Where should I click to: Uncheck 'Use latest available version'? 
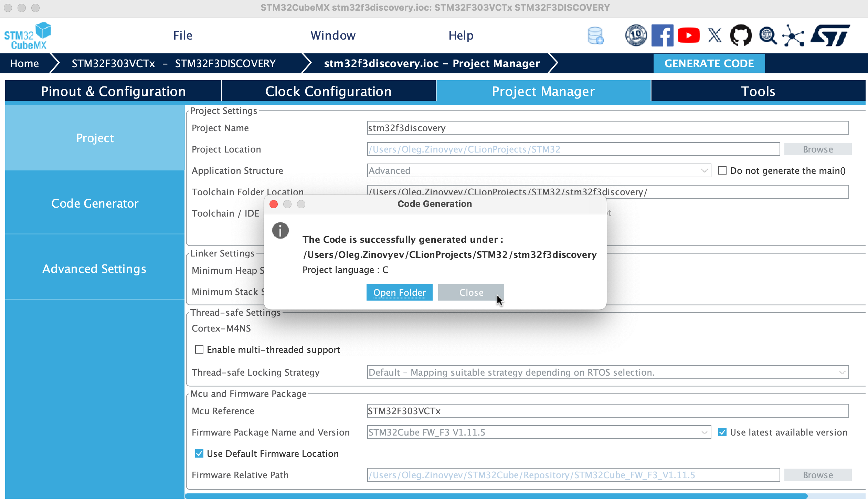(x=722, y=432)
